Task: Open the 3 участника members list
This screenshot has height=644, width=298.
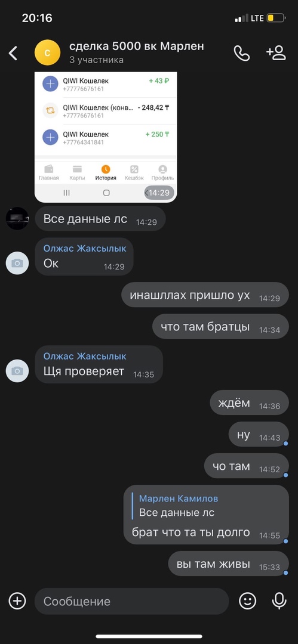Action: (96, 60)
